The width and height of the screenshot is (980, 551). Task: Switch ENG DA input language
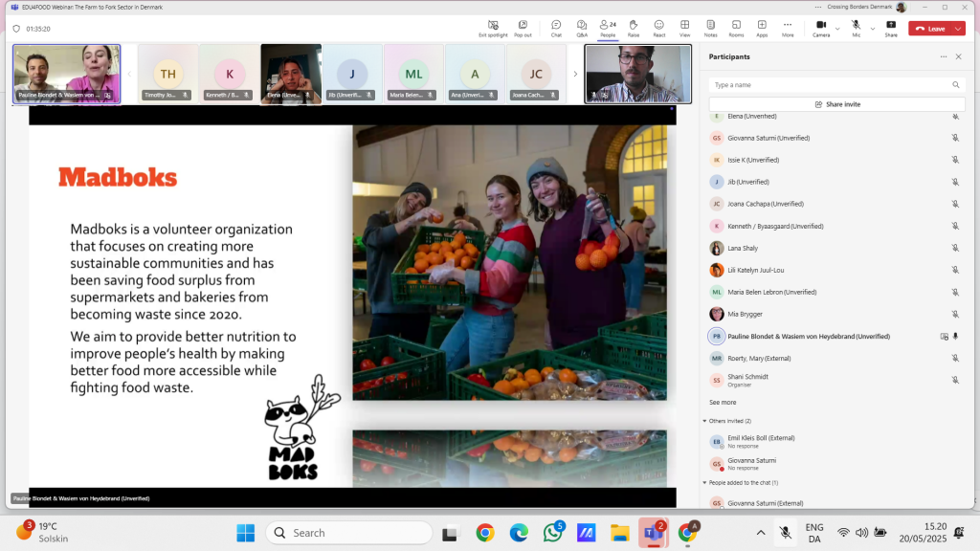tap(814, 533)
